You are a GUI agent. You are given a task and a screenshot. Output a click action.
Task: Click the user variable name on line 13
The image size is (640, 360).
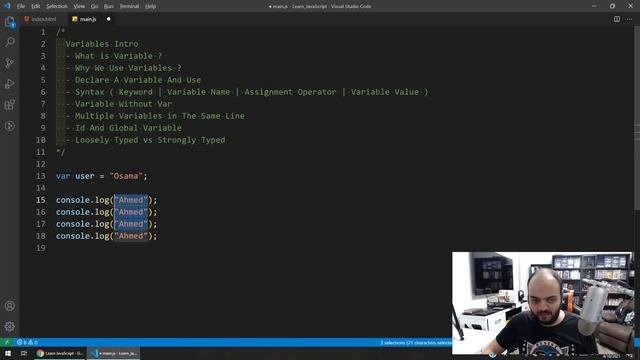click(x=85, y=176)
